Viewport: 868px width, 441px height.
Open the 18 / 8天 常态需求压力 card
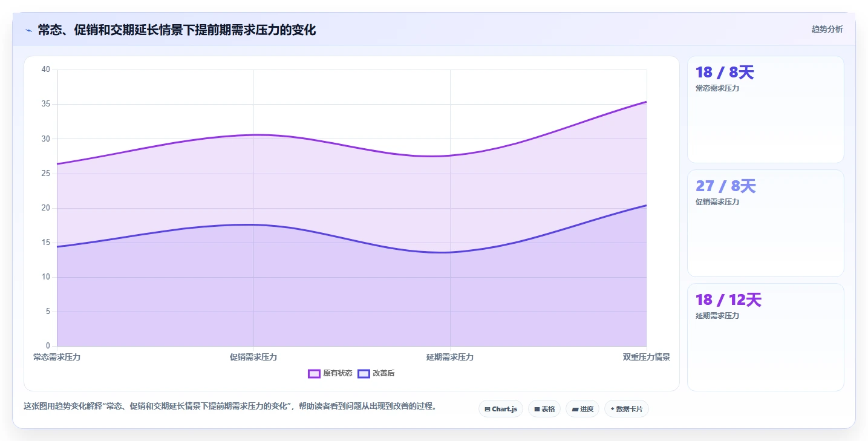[765, 109]
